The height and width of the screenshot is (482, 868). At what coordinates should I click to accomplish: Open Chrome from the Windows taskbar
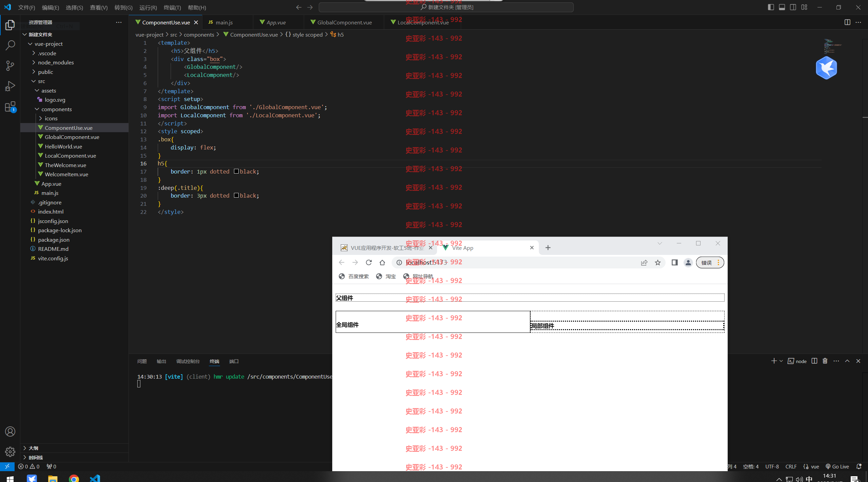74,478
